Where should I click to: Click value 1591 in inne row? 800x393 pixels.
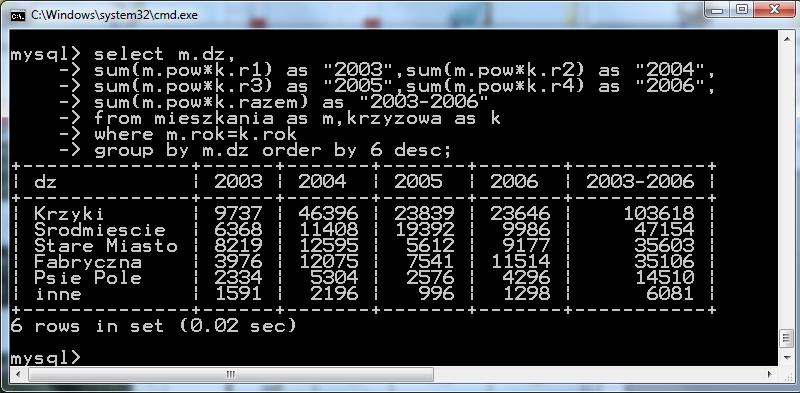click(238, 294)
